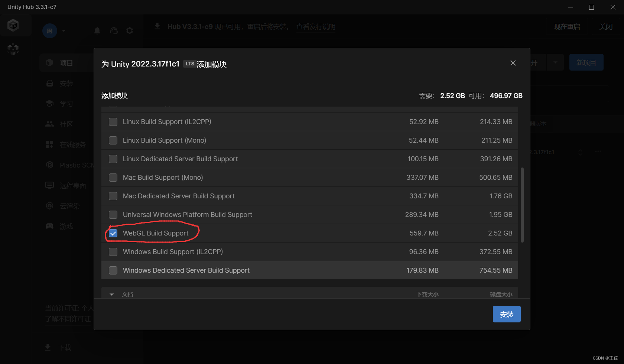
Task: Click the 下载 downloads icon at bottom
Action: (48, 347)
